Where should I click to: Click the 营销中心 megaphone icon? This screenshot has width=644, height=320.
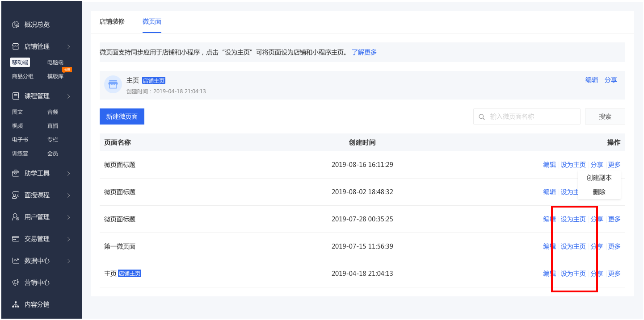pos(16,283)
